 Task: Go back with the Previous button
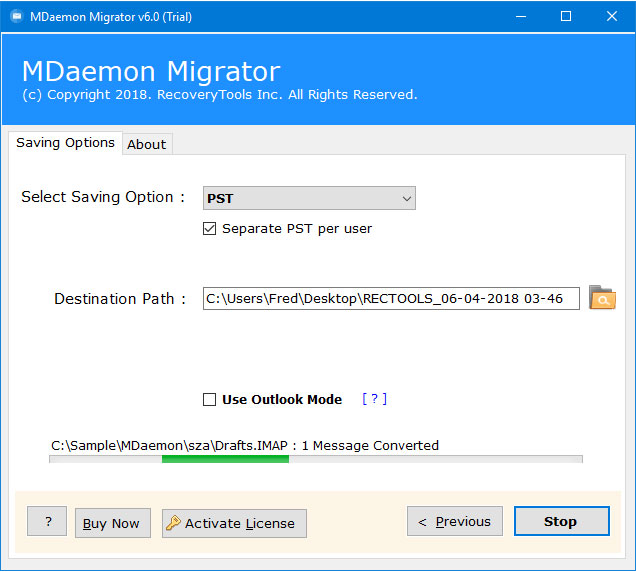coord(455,521)
